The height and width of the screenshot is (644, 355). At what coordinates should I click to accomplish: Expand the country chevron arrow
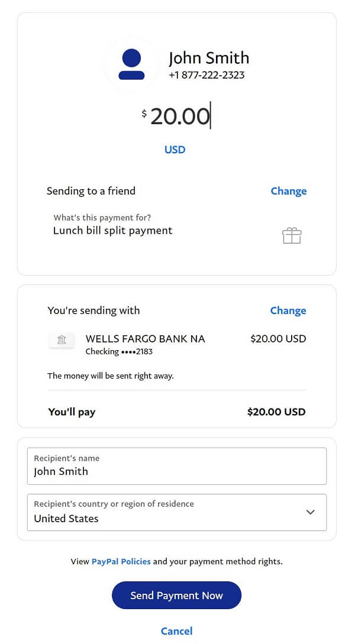pos(310,512)
